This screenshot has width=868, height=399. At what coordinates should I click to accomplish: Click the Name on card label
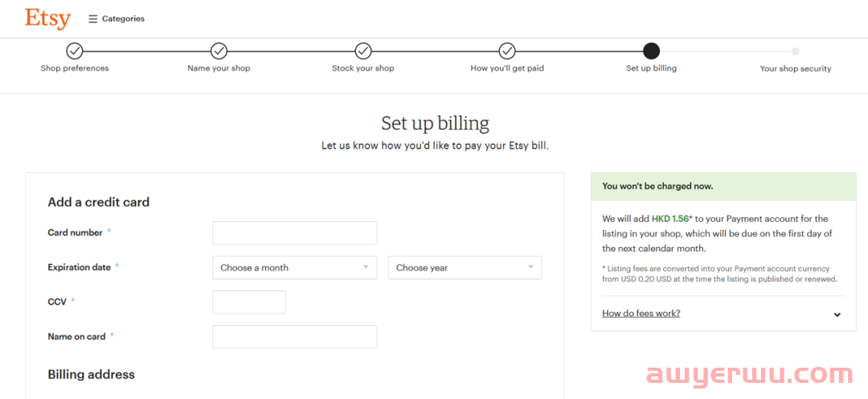coord(76,336)
